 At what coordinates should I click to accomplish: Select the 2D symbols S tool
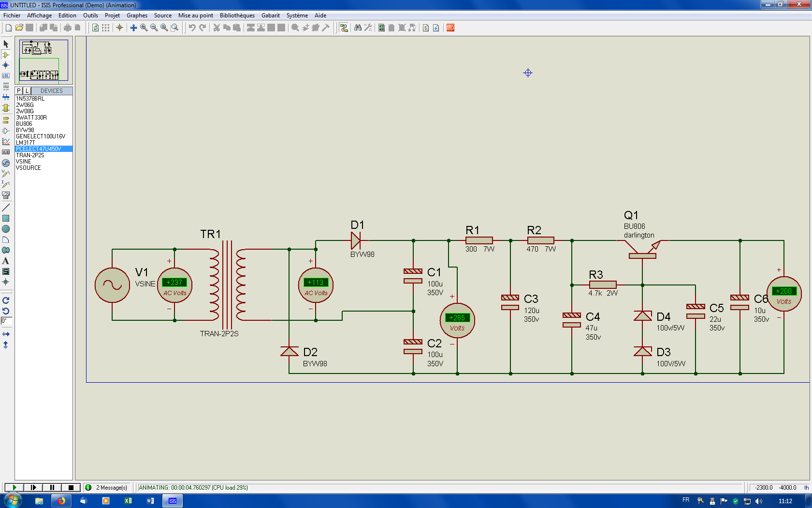[6, 271]
